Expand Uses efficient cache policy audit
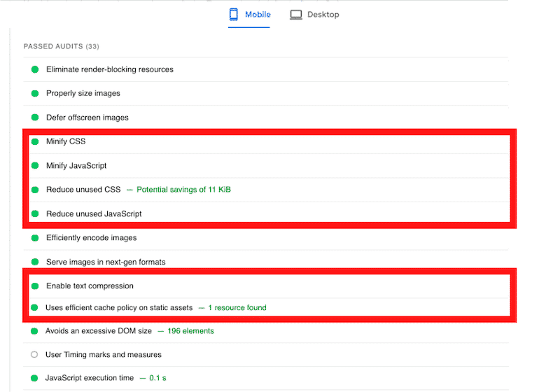560x392 pixels. [118, 307]
